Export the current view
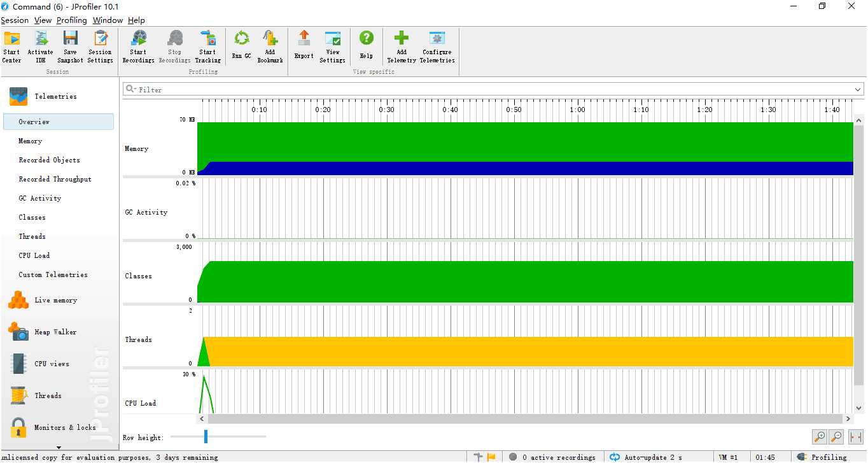 click(x=304, y=46)
